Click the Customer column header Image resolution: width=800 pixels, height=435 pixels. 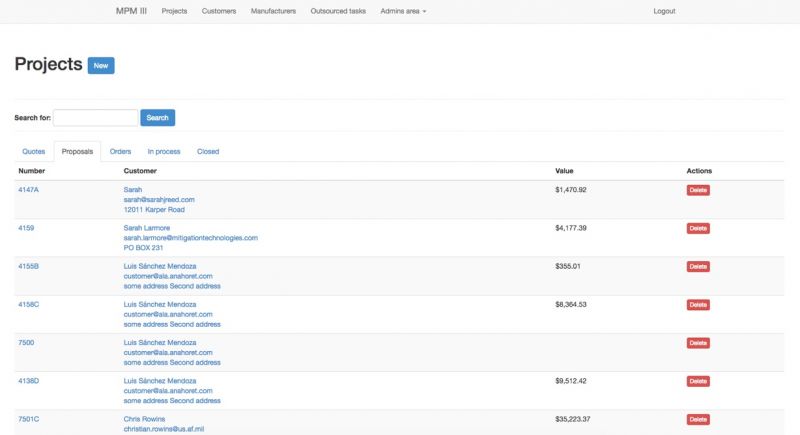140,171
